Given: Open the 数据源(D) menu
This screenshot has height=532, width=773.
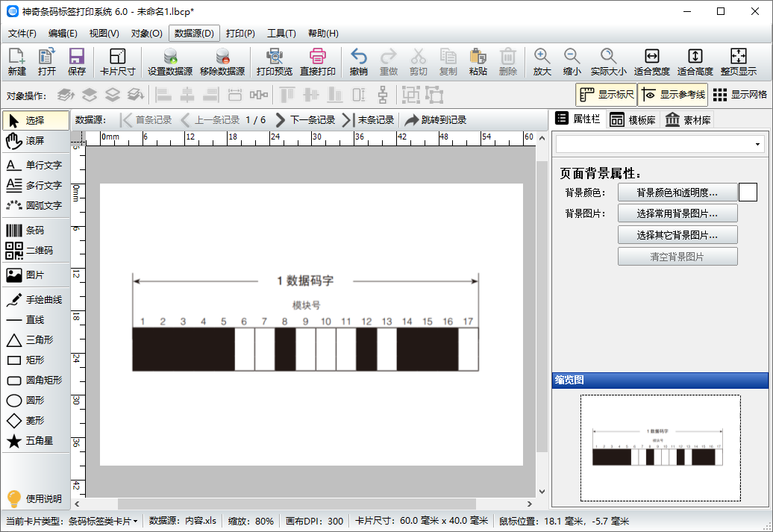Looking at the screenshot, I should 194,34.
